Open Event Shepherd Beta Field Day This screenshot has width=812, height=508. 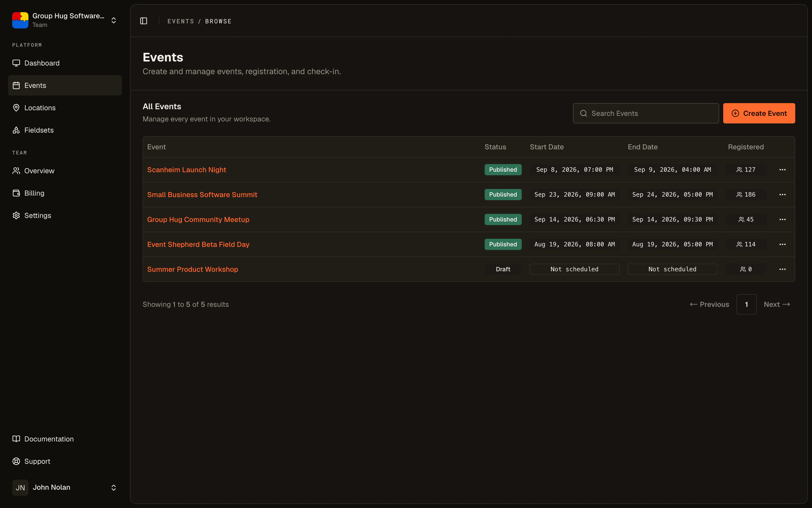point(198,244)
